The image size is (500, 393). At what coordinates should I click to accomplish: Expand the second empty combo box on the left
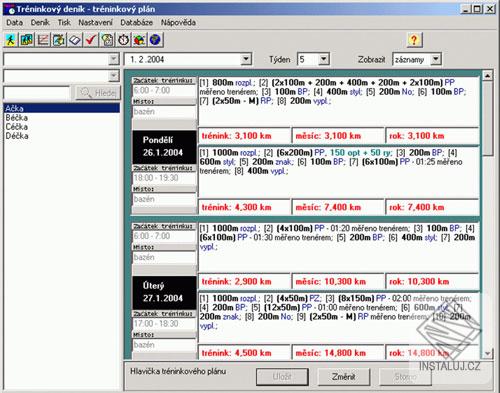114,76
